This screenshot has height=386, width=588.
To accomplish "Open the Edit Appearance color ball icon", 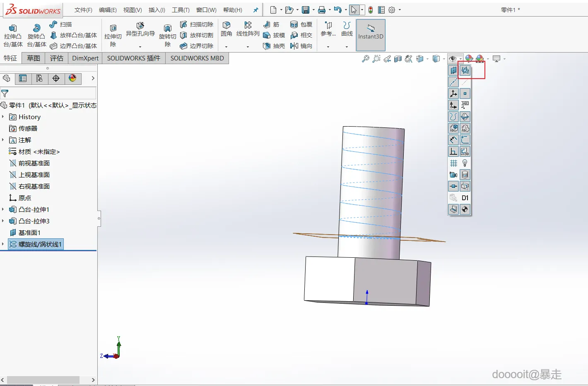I will coord(469,59).
